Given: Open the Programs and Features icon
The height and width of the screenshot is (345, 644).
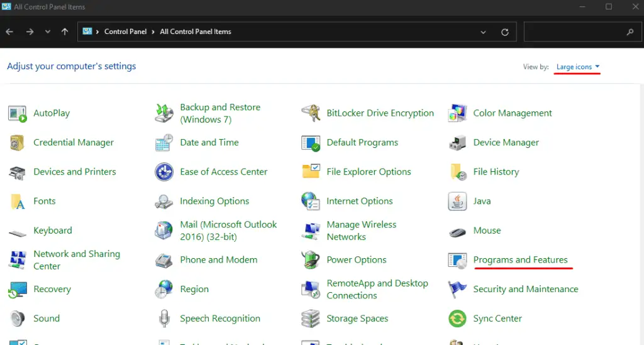Looking at the screenshot, I should tap(457, 260).
